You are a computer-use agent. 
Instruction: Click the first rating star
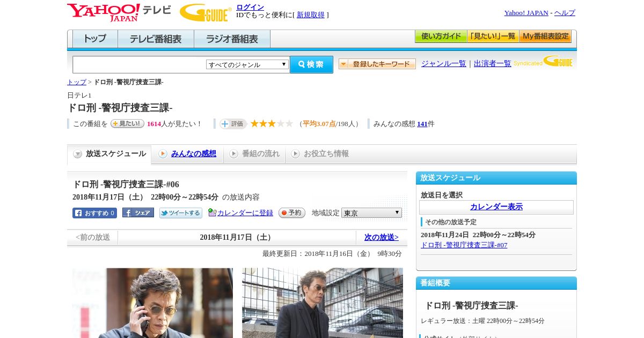point(255,123)
